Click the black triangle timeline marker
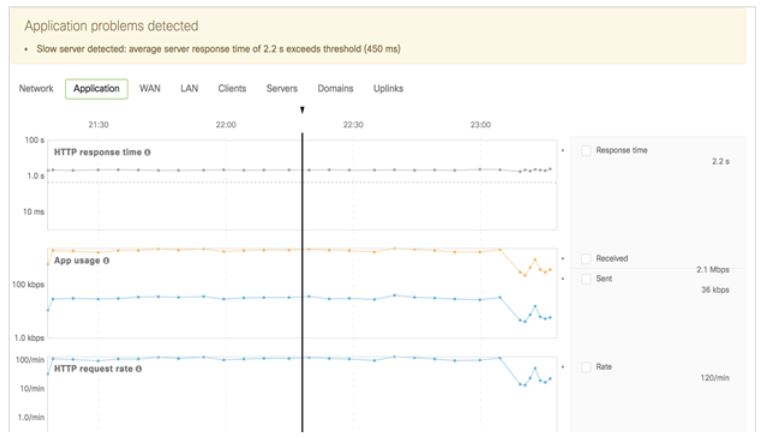The height and width of the screenshot is (439, 762). 302,110
